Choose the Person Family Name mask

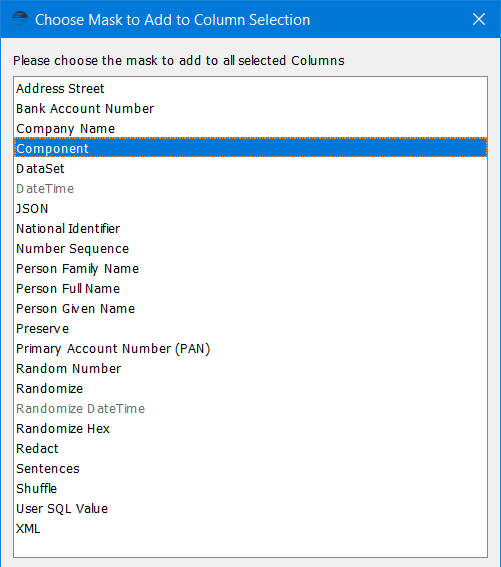pyautogui.click(x=250, y=269)
